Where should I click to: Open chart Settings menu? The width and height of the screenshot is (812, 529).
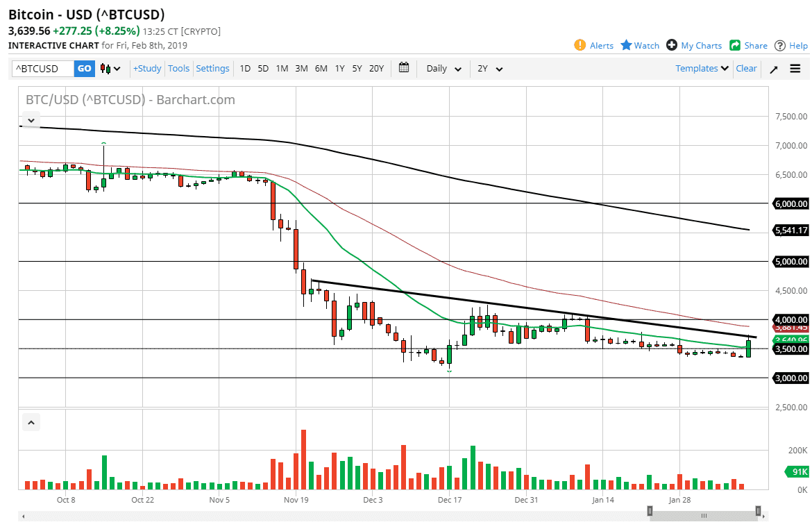212,68
